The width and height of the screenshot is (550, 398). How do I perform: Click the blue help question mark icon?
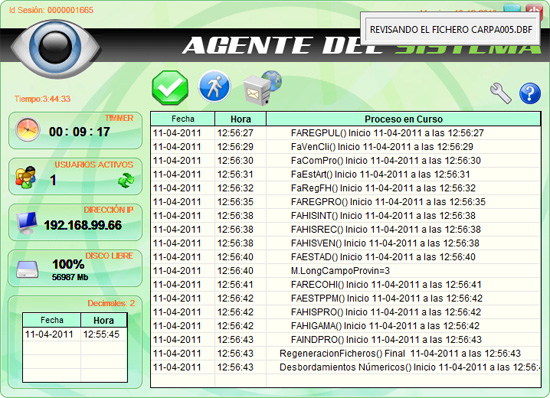530,93
